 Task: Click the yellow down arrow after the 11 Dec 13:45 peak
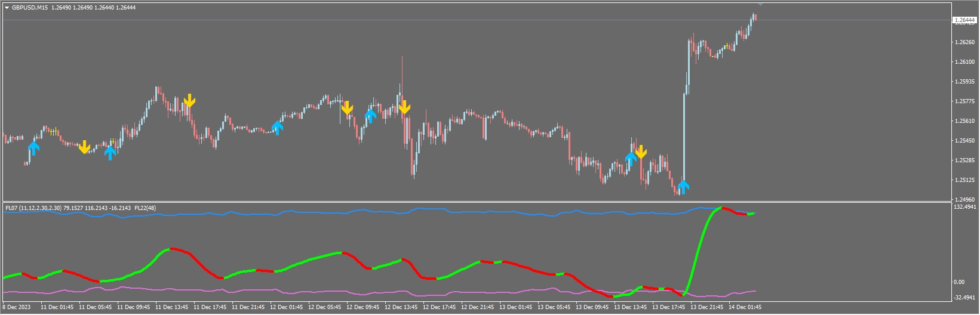189,100
